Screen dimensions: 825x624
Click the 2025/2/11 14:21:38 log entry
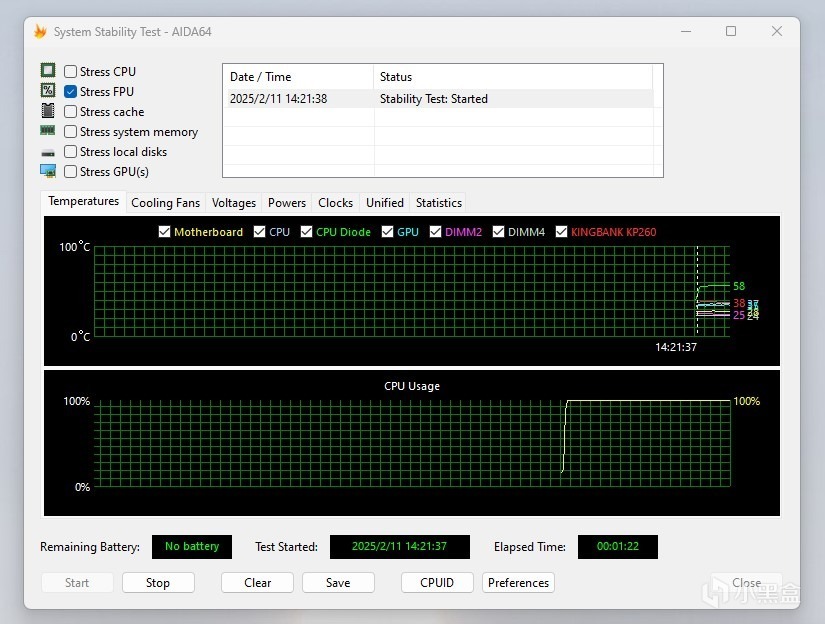click(x=278, y=99)
